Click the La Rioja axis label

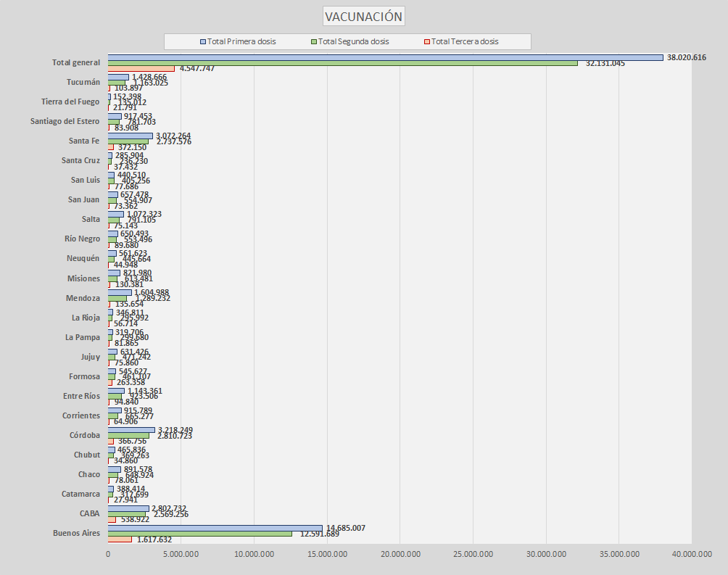(86, 318)
